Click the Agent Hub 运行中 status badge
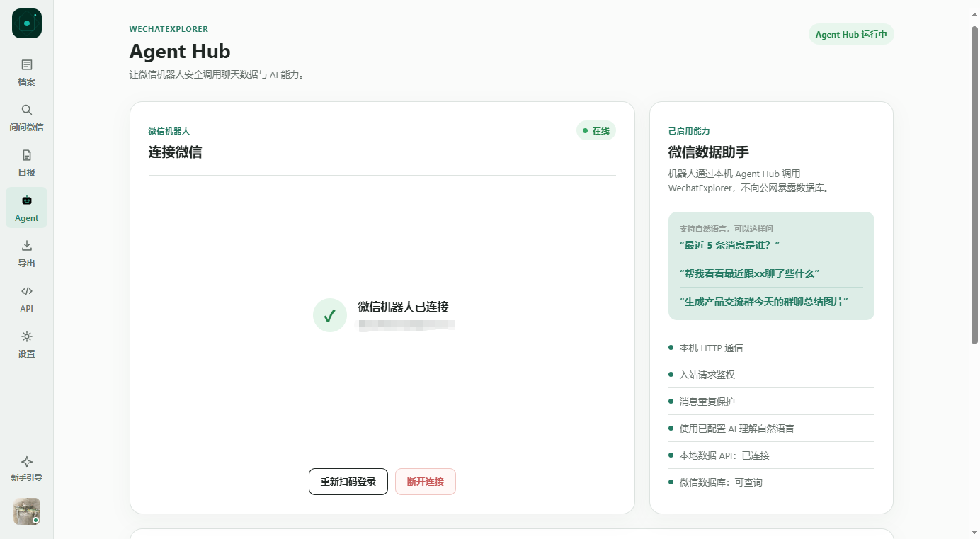 tap(851, 35)
